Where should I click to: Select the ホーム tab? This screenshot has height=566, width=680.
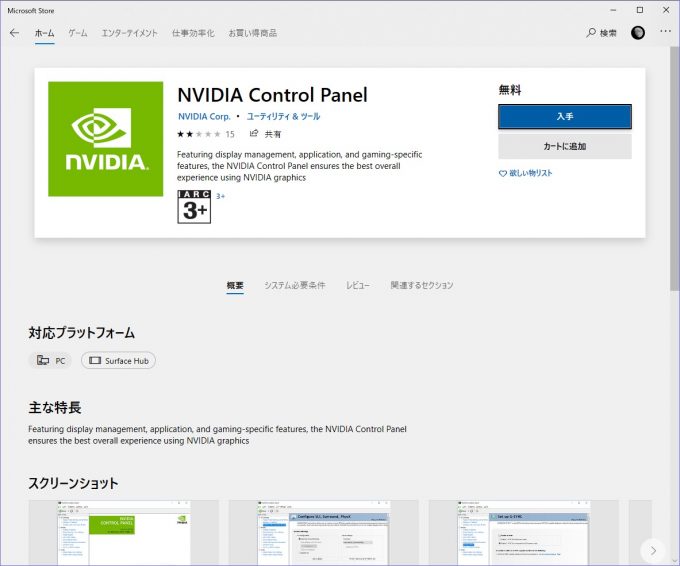pos(44,33)
